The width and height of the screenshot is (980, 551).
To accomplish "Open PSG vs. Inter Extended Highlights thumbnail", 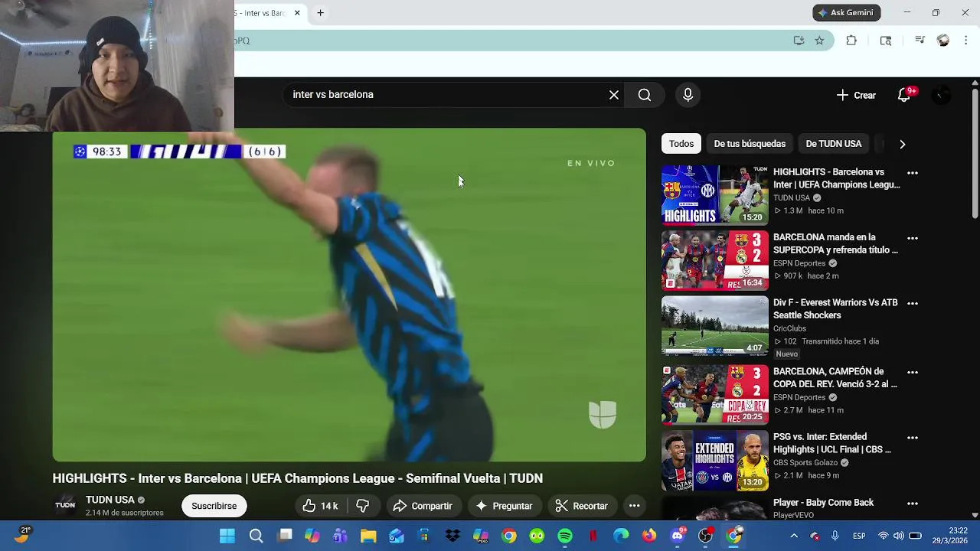I will point(714,461).
